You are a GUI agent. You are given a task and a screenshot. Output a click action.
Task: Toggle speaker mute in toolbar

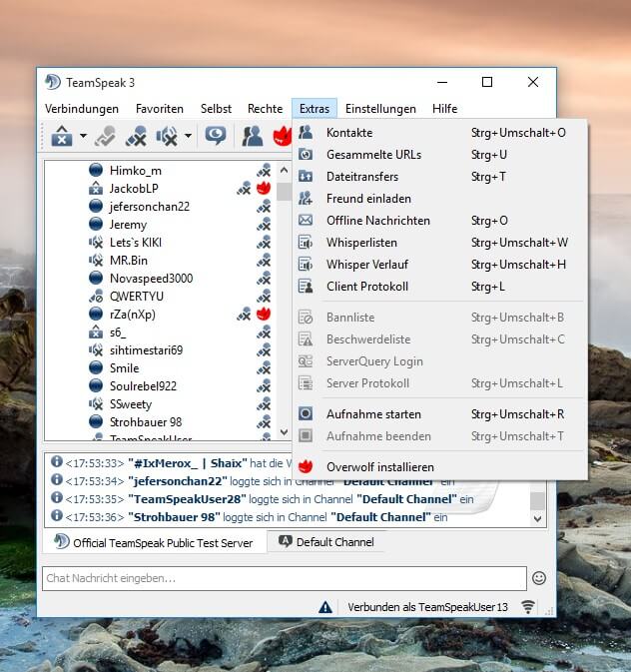pyautogui.click(x=167, y=136)
